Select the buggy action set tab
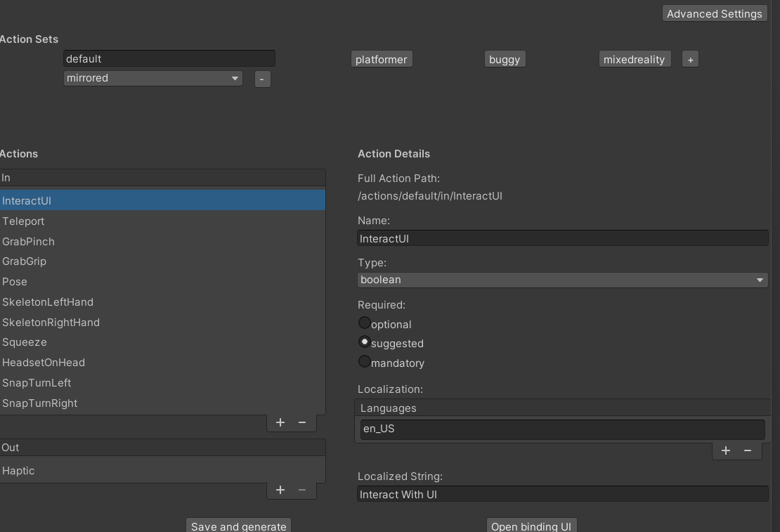The width and height of the screenshot is (780, 532). [x=505, y=59]
